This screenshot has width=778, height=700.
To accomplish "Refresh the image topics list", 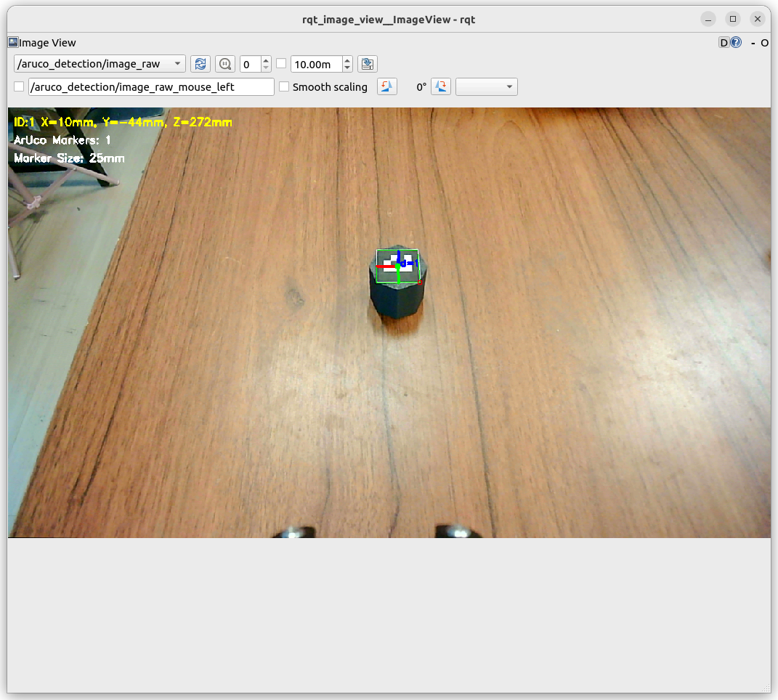I will [x=200, y=64].
